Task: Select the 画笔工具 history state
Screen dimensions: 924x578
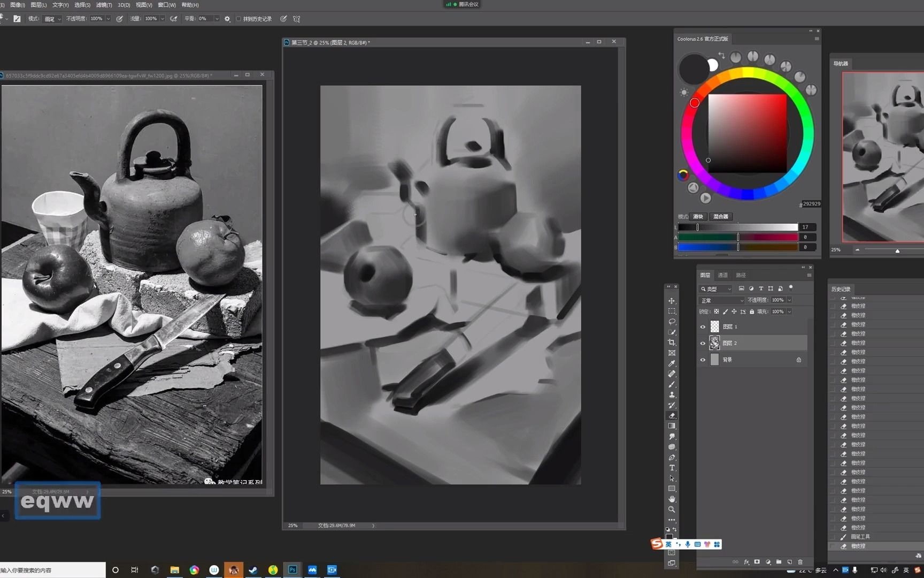Action: tap(860, 537)
